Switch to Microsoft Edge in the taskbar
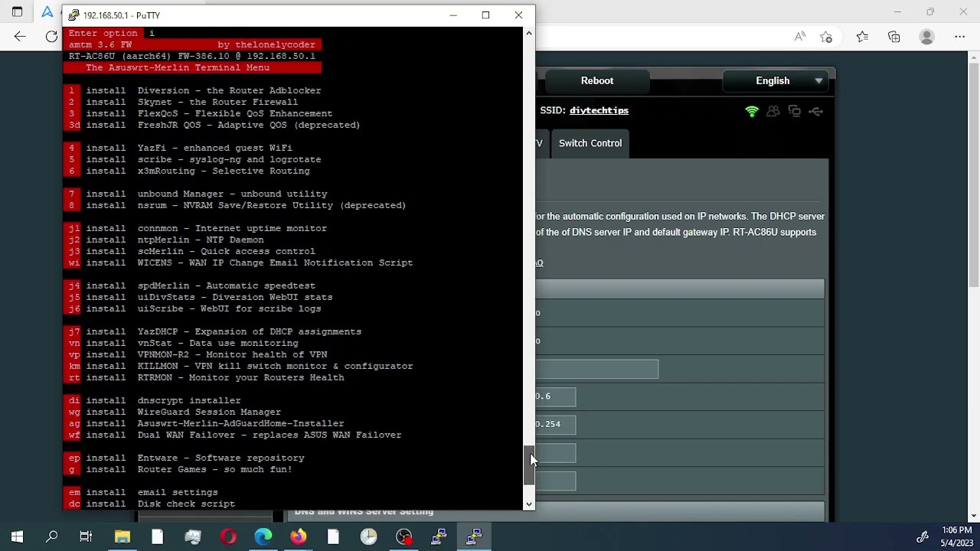This screenshot has height=551, width=980. pyautogui.click(x=263, y=537)
